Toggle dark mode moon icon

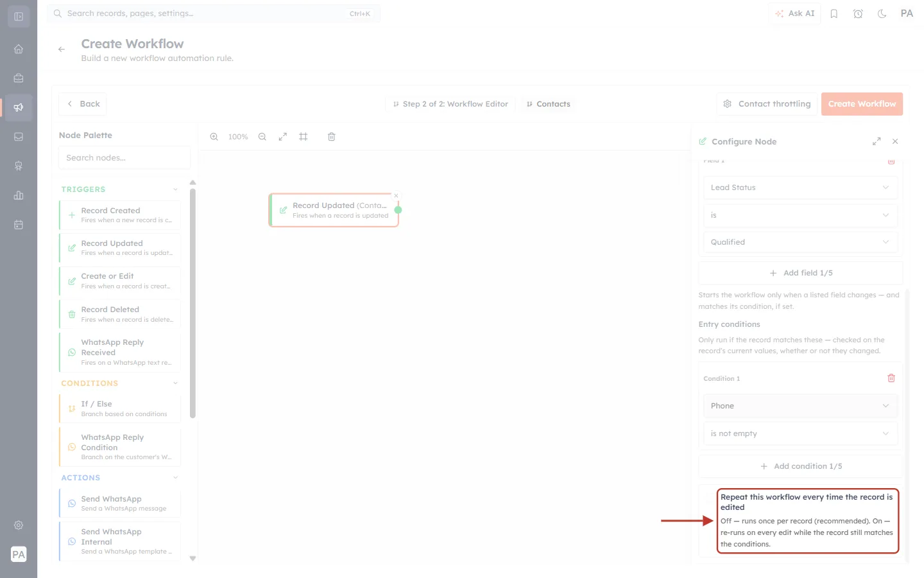coord(882,13)
